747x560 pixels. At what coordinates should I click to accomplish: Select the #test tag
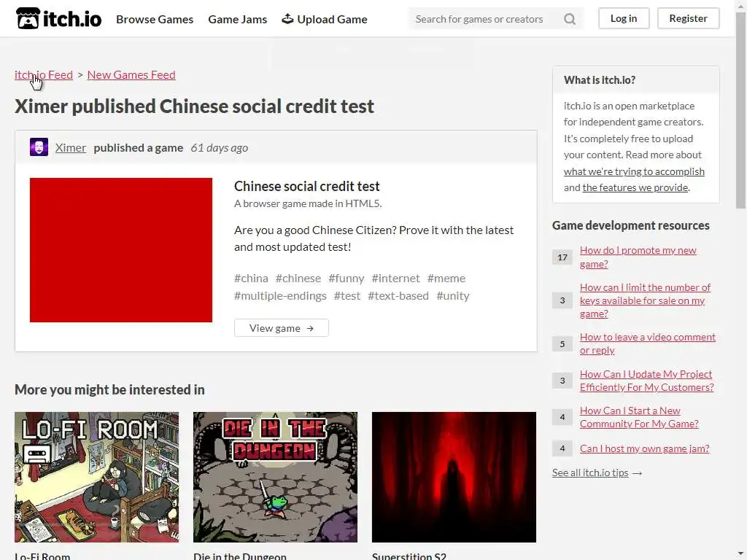click(x=347, y=296)
